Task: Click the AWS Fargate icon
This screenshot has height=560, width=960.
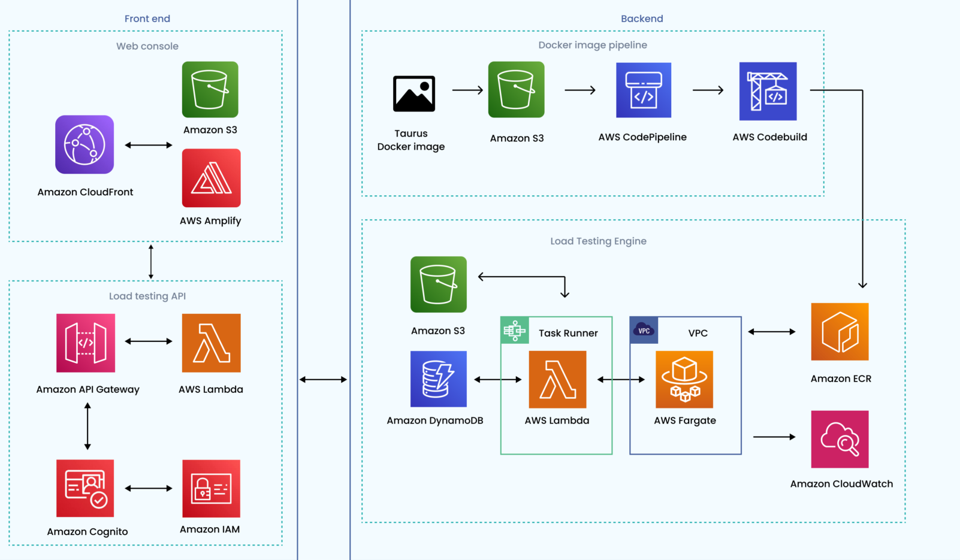Action: (x=684, y=380)
